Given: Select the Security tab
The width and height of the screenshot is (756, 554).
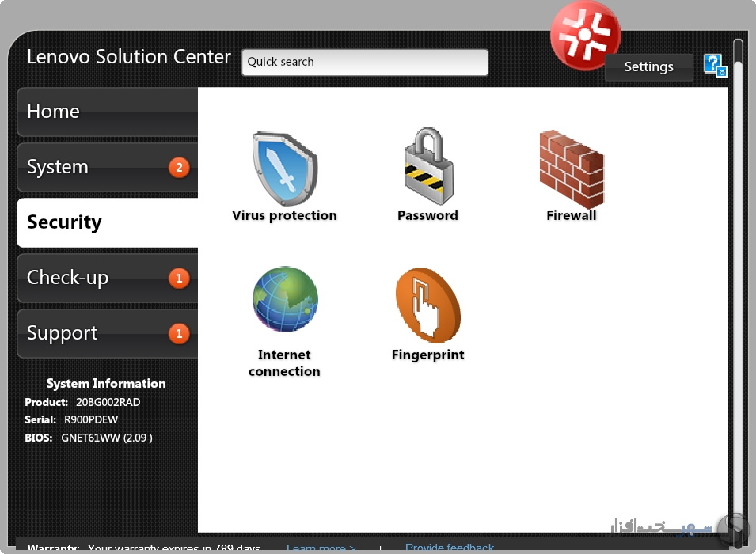Looking at the screenshot, I should point(107,222).
